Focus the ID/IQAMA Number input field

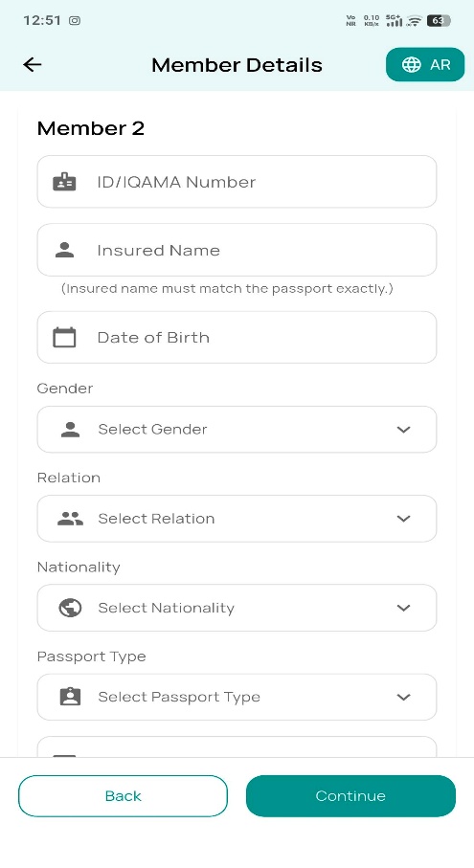click(237, 182)
